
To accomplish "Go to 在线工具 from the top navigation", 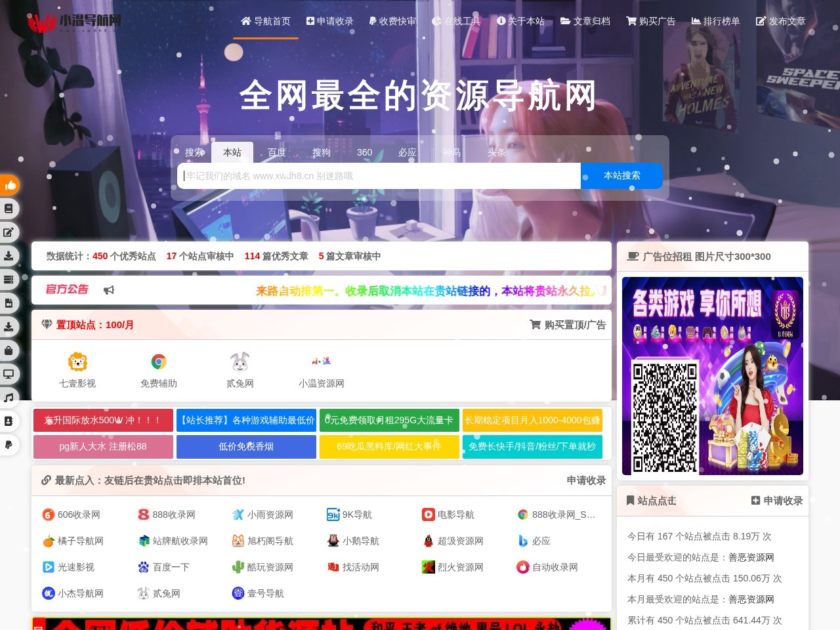I will click(457, 21).
